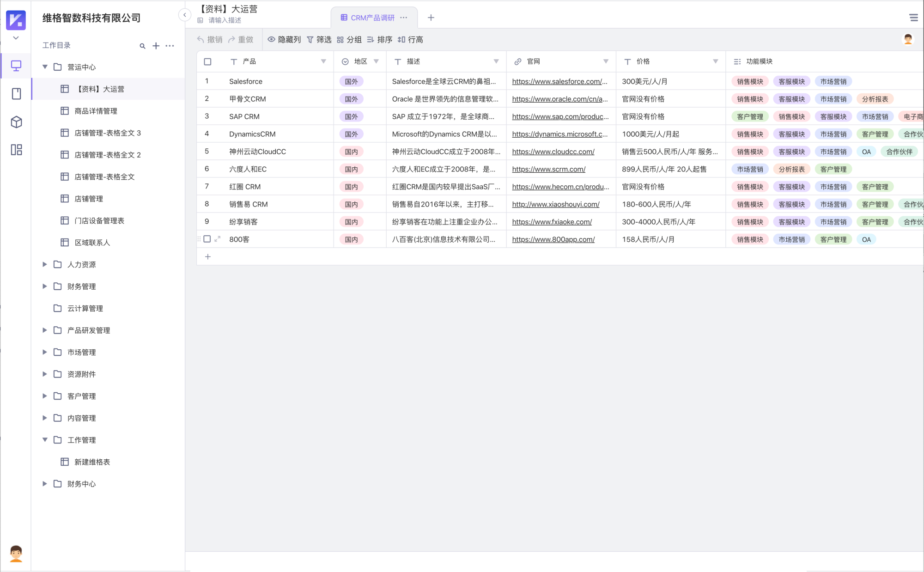924x572 pixels.
Task: Open the dashboard layout sidebar icon
Action: coord(16,150)
